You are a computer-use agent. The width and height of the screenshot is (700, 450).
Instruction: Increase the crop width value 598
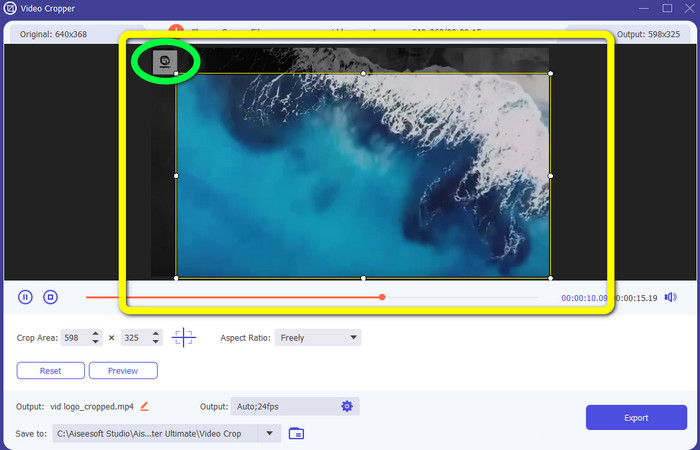(x=95, y=333)
